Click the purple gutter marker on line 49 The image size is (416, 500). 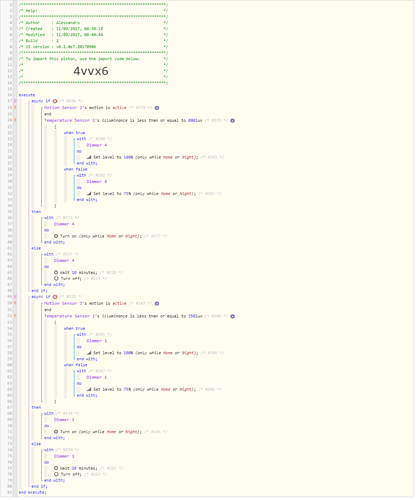15,297
